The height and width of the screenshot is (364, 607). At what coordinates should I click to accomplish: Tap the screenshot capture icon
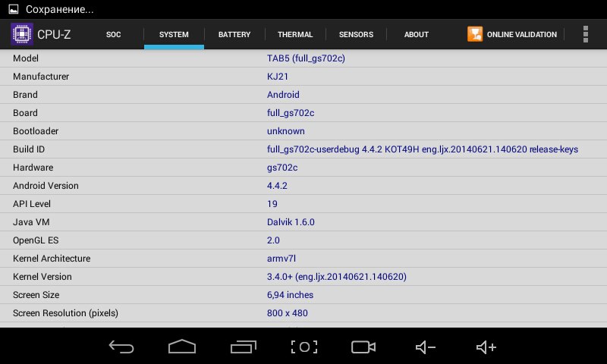pyautogui.click(x=304, y=347)
